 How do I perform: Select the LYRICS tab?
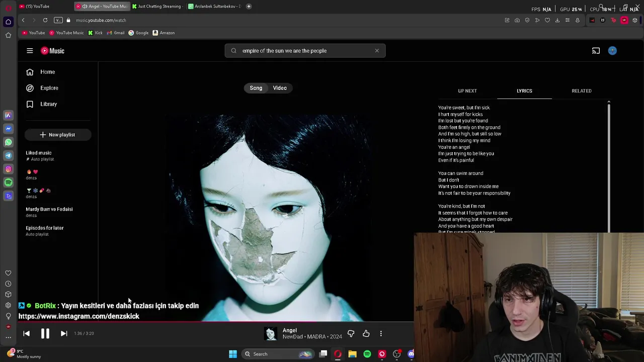pyautogui.click(x=524, y=91)
